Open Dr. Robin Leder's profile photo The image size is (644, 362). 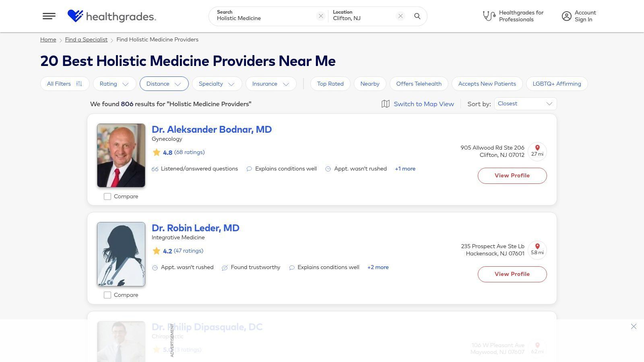click(x=121, y=254)
